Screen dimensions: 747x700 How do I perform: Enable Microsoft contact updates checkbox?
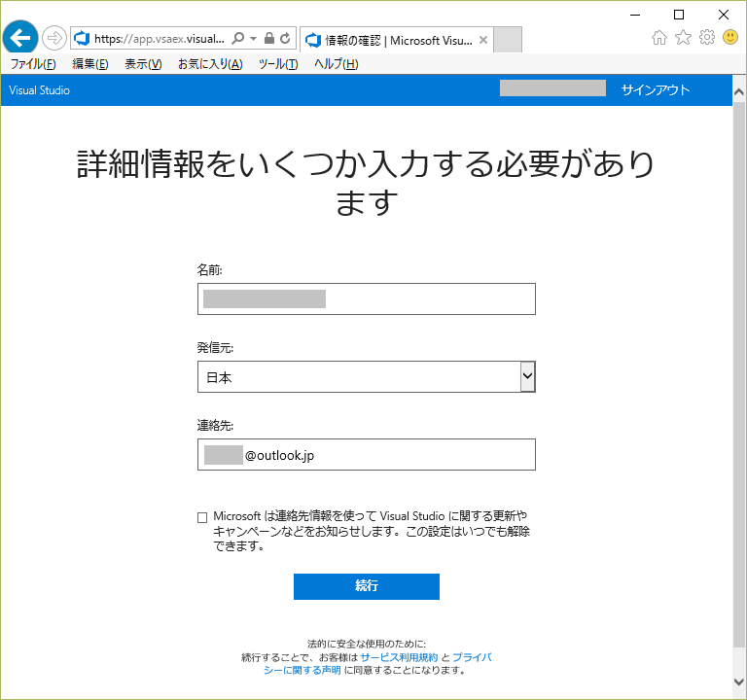tap(202, 517)
